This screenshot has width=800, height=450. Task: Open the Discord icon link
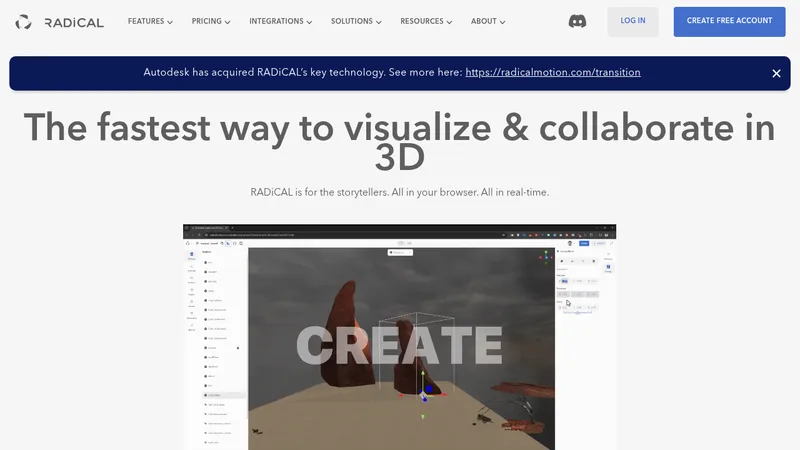pos(577,21)
